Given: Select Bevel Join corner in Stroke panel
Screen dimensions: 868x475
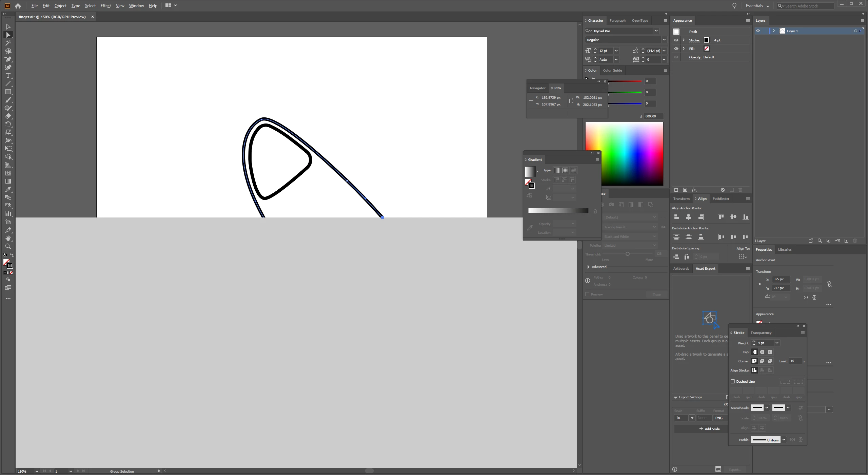Looking at the screenshot, I should tap(770, 361).
